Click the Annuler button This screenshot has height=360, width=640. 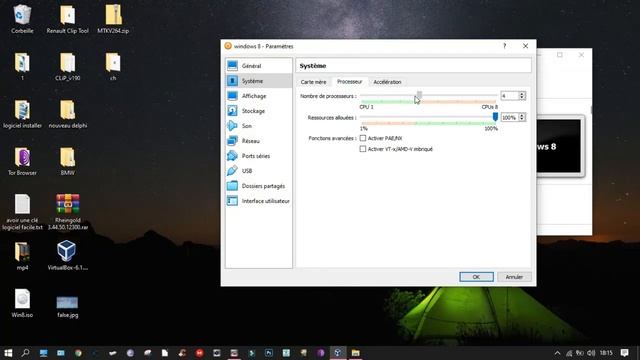514,277
